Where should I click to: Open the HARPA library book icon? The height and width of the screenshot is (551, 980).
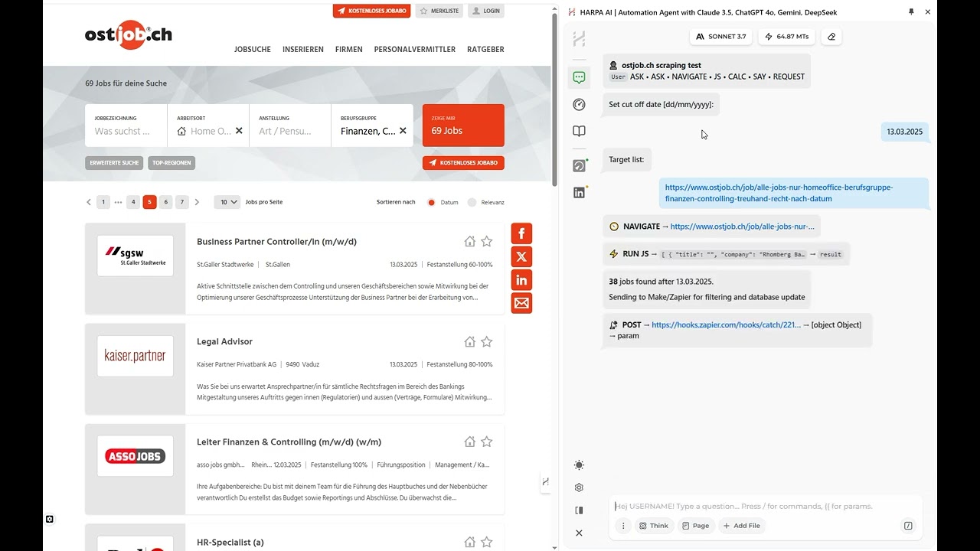[579, 132]
